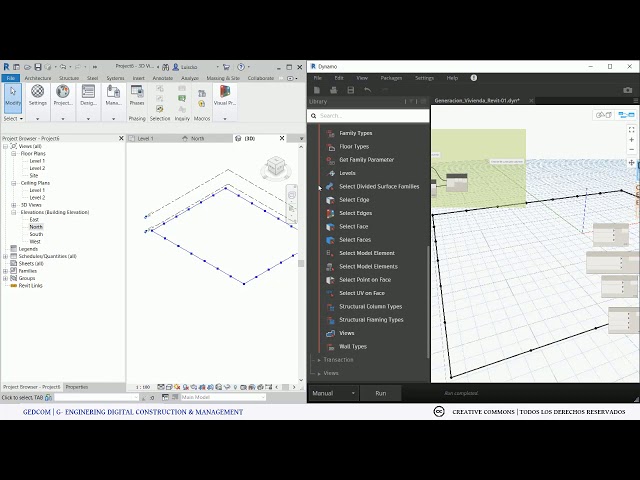Close the {3D} view tab
The image size is (640, 480).
[282, 138]
